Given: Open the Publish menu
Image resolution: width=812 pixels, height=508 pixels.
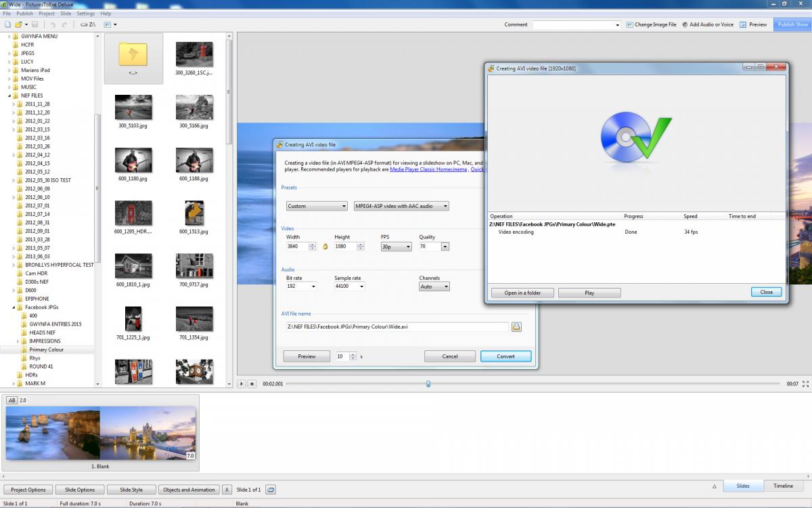Looking at the screenshot, I should [24, 14].
